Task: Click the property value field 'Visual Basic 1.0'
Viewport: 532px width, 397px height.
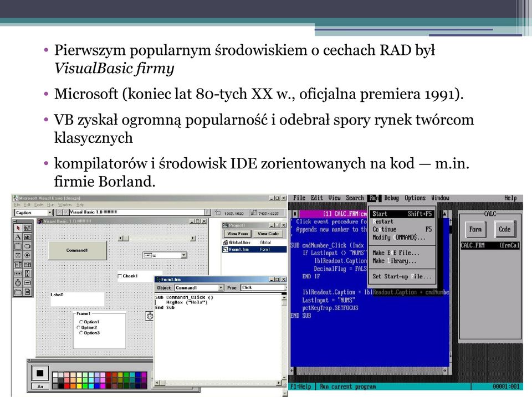Action: click(137, 213)
